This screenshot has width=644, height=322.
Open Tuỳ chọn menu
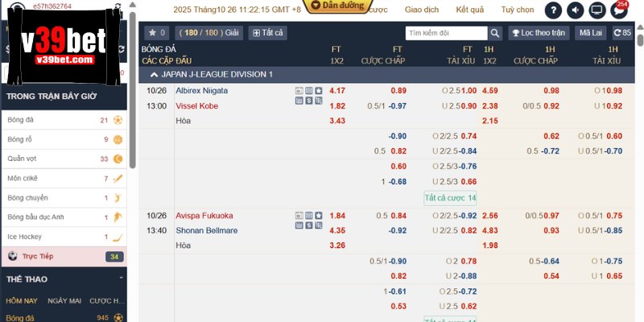(x=518, y=10)
